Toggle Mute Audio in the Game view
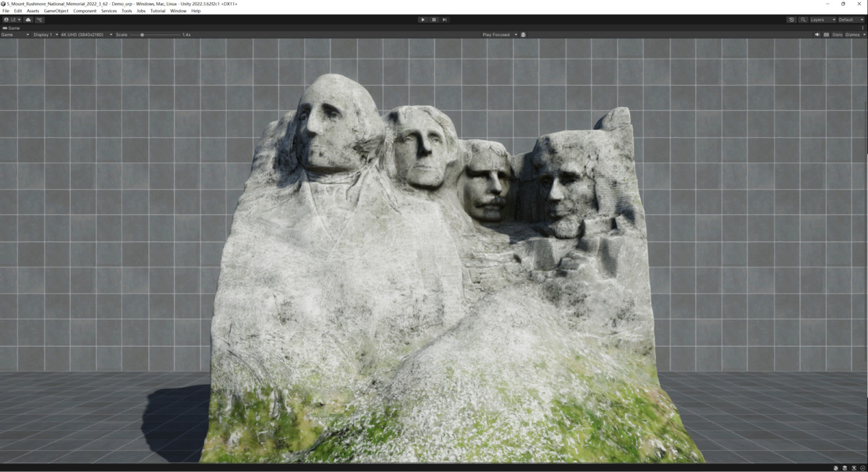Image resolution: width=868 pixels, height=472 pixels. click(817, 34)
